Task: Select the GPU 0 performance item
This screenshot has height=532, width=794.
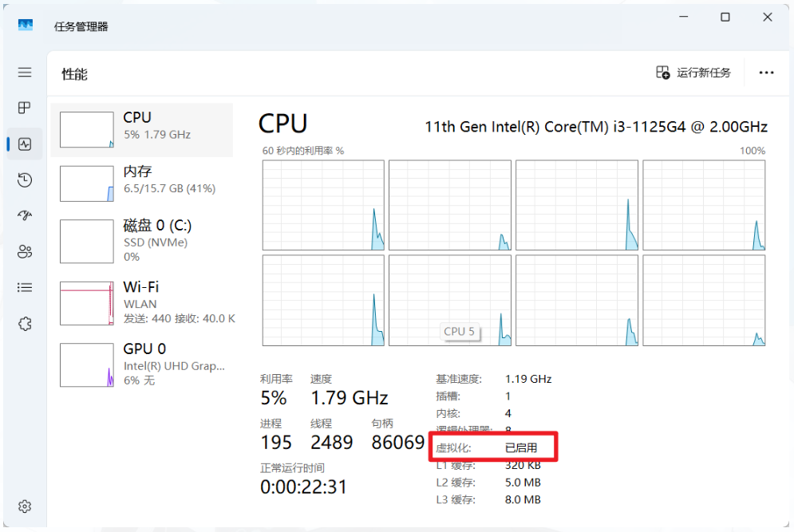Action: tap(142, 365)
